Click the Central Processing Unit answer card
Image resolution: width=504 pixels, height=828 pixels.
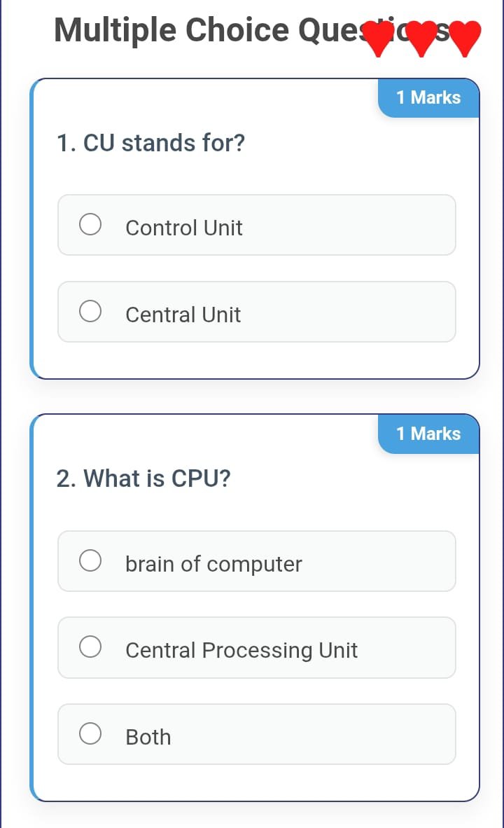(257, 647)
